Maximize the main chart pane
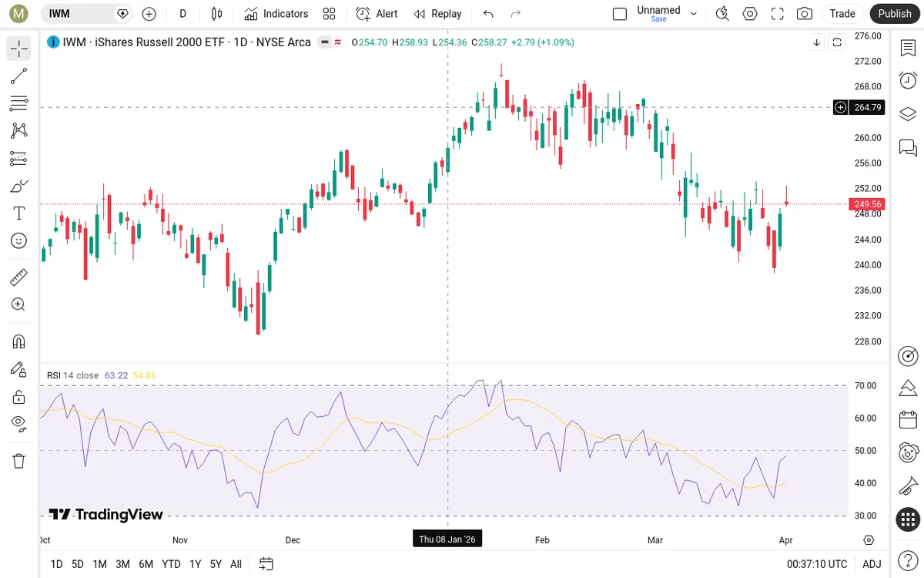 pyautogui.click(x=836, y=43)
